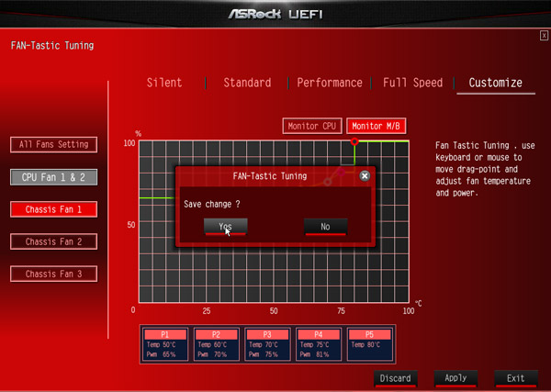
Task: Select the Customize tab
Action: coord(496,83)
